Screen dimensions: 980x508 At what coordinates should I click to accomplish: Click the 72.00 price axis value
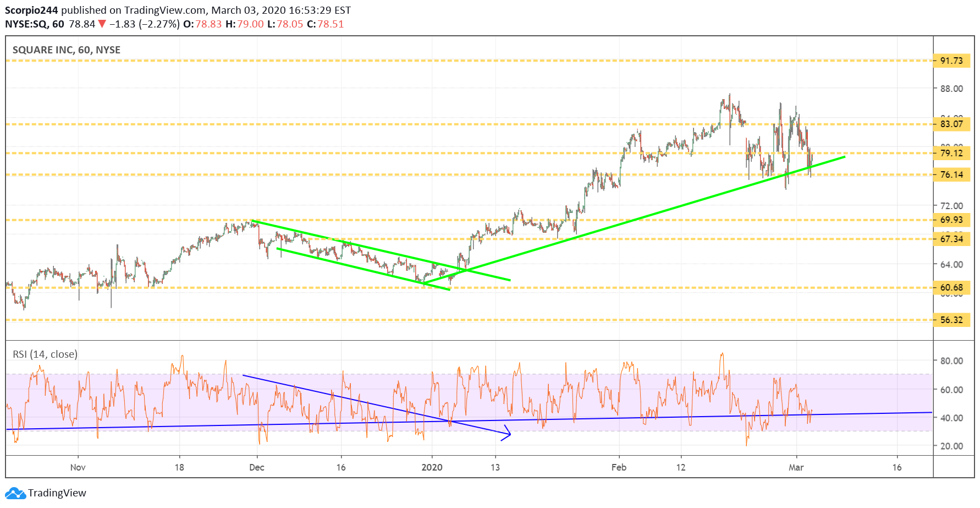[x=951, y=206]
